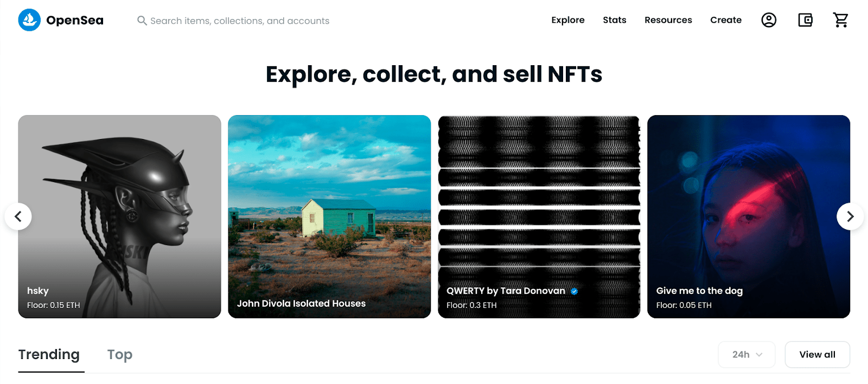Click the Create link
The width and height of the screenshot is (868, 384).
(x=725, y=20)
